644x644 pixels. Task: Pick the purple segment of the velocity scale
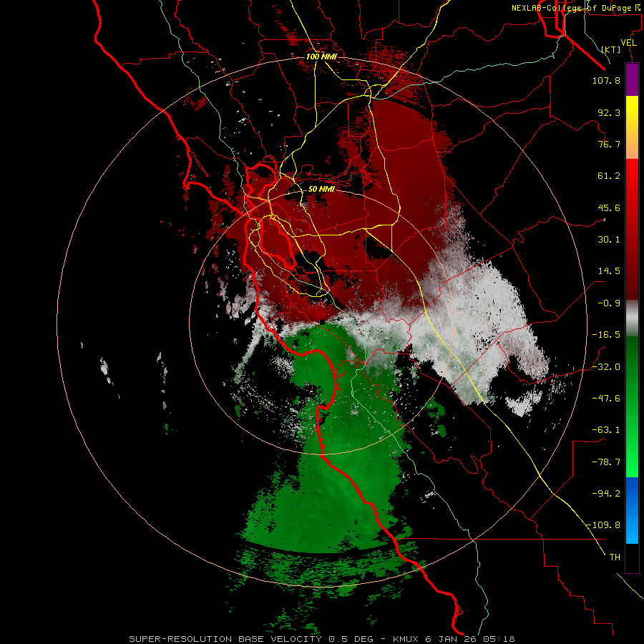632,80
